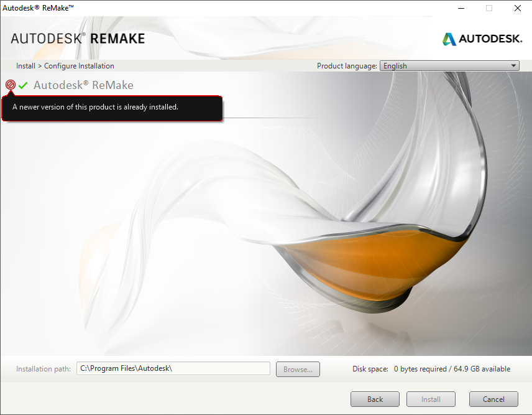Click the Browse... button
This screenshot has width=532, height=415.
pyautogui.click(x=298, y=369)
